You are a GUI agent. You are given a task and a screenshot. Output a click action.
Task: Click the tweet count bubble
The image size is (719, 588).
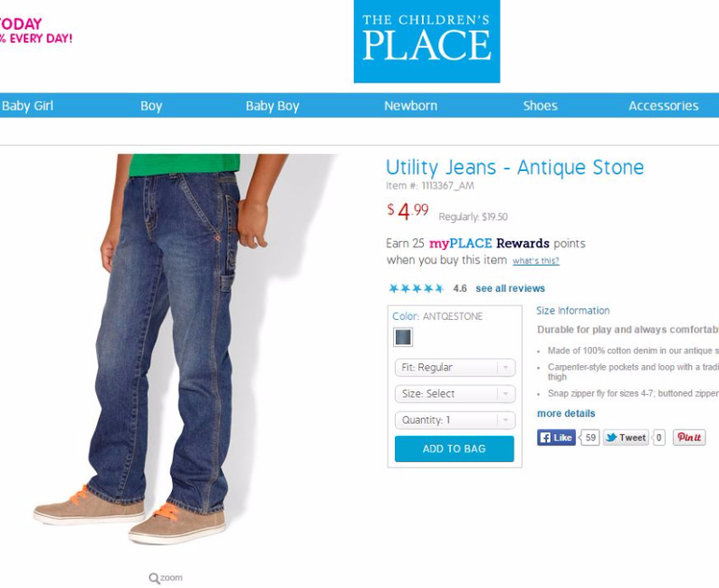[658, 437]
